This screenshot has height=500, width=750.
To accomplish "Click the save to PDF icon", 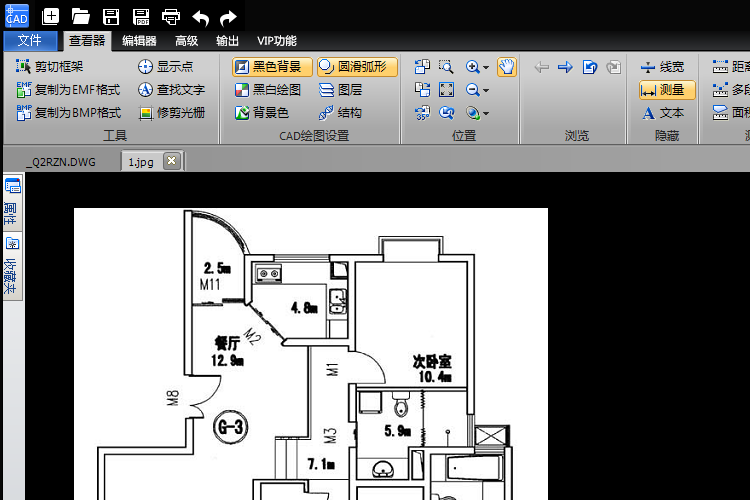I will [141, 17].
